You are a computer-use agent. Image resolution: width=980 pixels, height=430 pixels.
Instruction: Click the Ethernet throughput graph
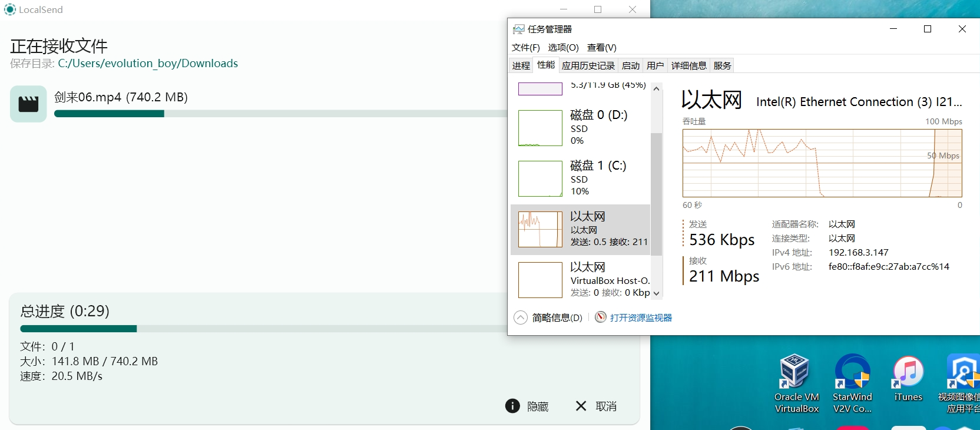click(x=822, y=163)
